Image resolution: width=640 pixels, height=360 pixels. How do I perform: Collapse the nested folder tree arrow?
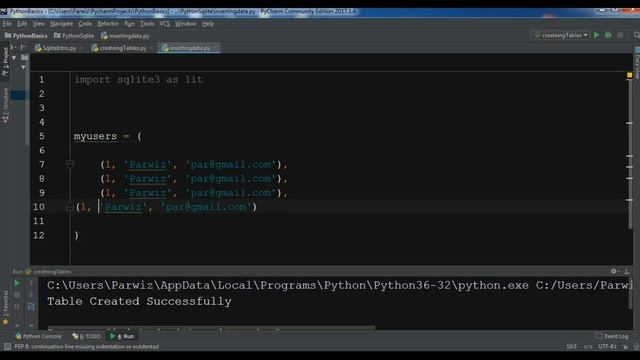click(23, 67)
